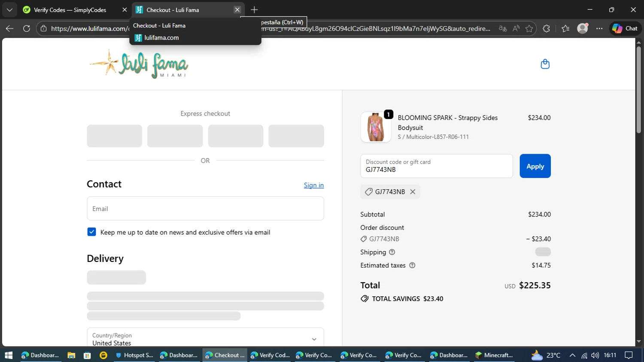Open the shopping bag cart icon
The height and width of the screenshot is (362, 644).
point(545,64)
